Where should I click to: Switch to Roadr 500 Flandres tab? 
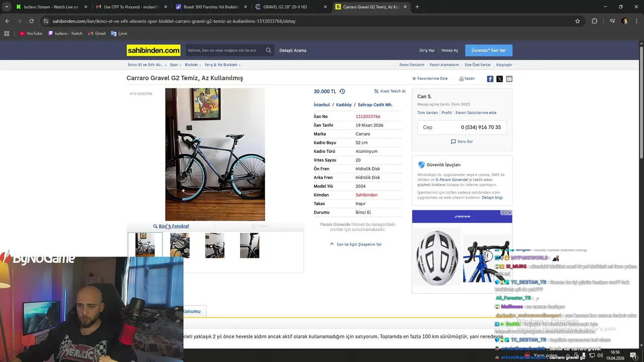pos(210,7)
